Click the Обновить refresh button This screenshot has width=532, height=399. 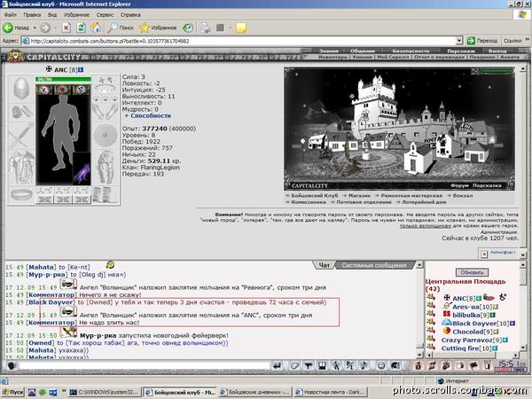[x=472, y=272]
